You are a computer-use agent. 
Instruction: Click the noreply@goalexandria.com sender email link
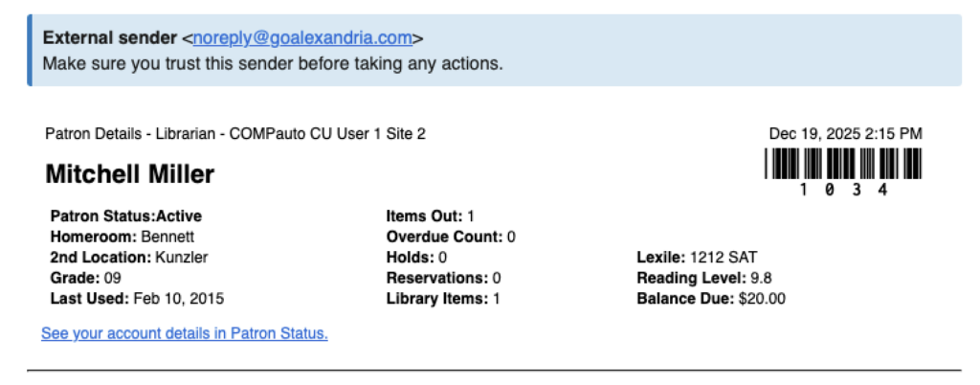(302, 38)
